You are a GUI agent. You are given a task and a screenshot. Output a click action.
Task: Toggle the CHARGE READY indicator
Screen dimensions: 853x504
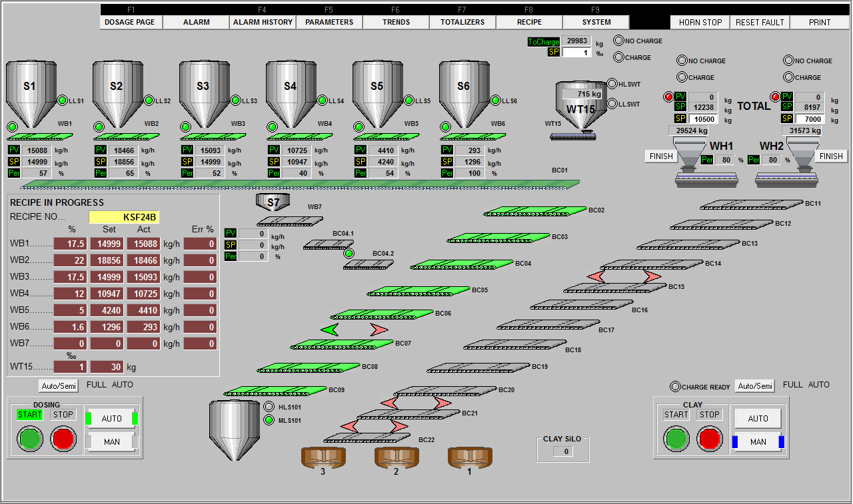[676, 387]
